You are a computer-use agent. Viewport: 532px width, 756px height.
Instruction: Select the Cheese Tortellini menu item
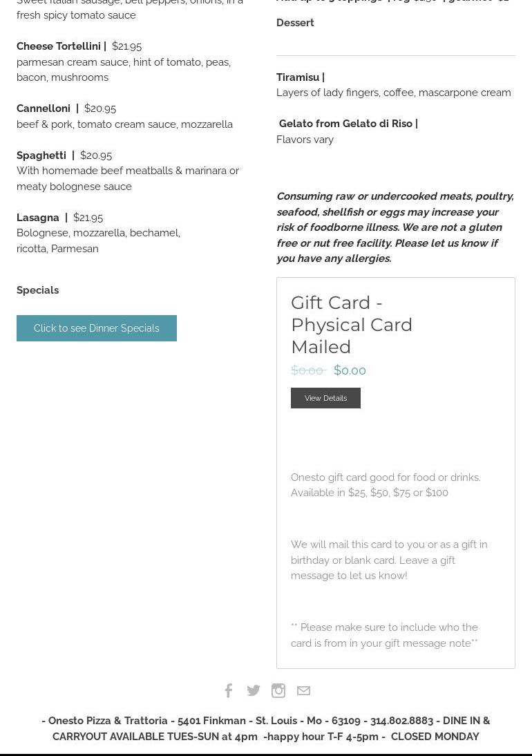59,46
